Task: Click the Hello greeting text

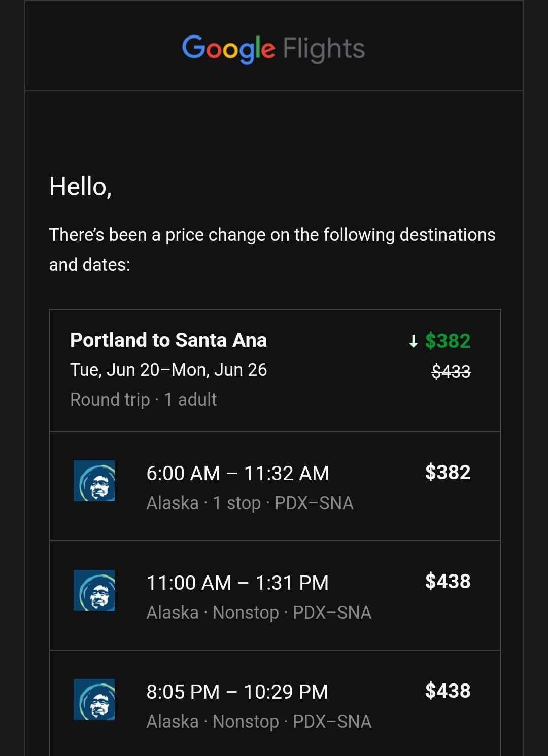Action: [x=80, y=187]
